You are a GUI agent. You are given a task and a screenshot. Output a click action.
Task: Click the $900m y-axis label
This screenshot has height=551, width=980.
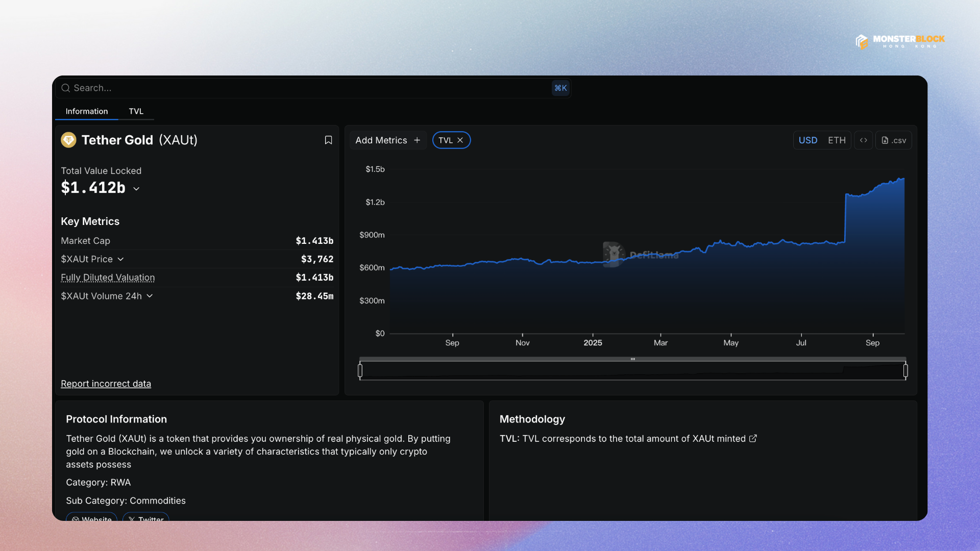pos(372,235)
